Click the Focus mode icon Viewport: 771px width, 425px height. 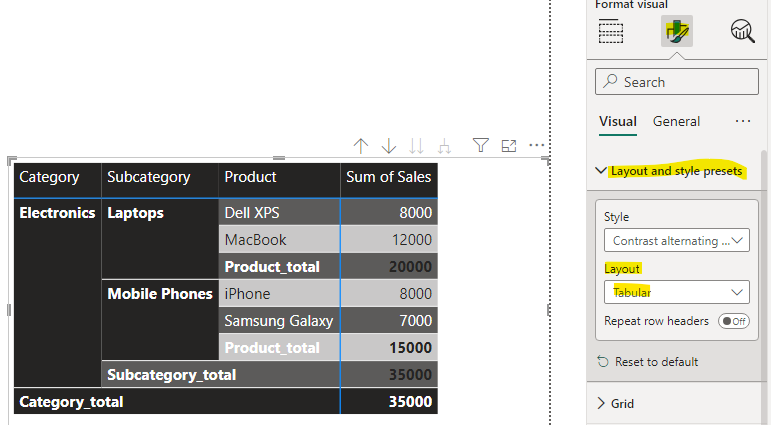point(509,146)
